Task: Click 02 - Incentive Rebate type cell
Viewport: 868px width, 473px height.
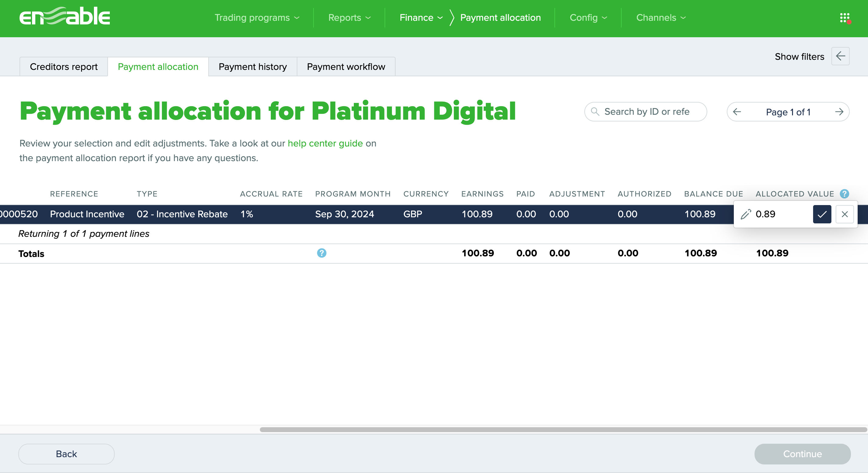Action: [x=182, y=214]
